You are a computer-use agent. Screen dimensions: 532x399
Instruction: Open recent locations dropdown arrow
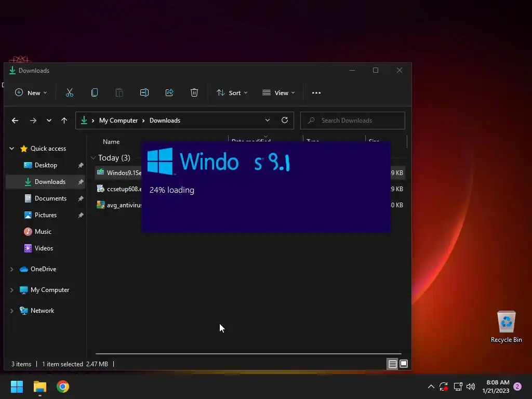[49, 121]
